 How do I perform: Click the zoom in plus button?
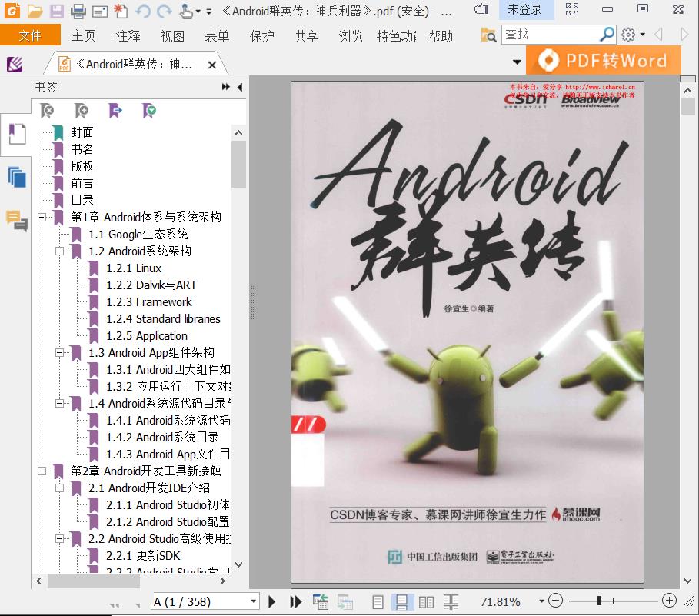[x=669, y=601]
